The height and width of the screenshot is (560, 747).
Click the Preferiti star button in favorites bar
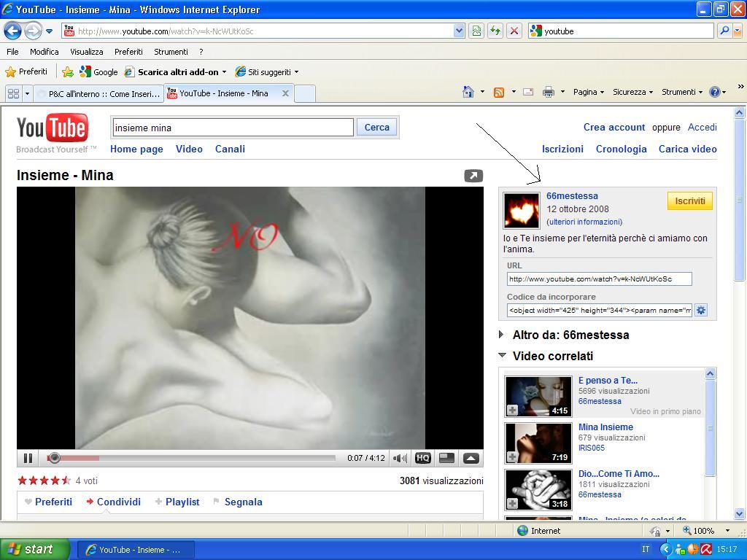coord(27,72)
